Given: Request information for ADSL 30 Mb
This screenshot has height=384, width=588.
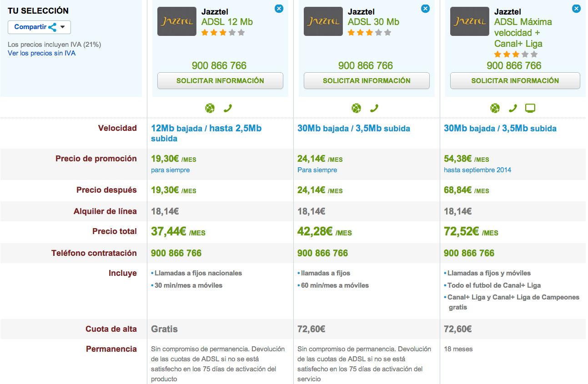Looking at the screenshot, I should pos(367,81).
